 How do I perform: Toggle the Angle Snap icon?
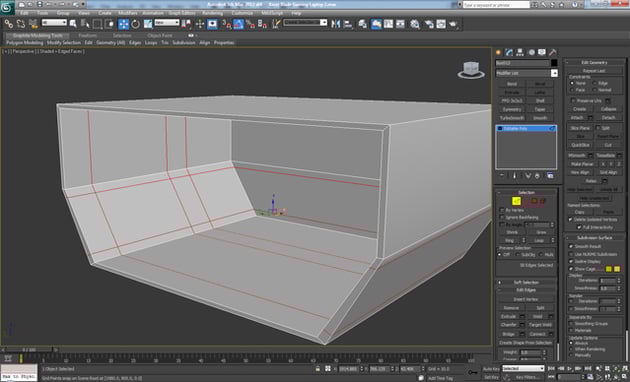click(239, 24)
